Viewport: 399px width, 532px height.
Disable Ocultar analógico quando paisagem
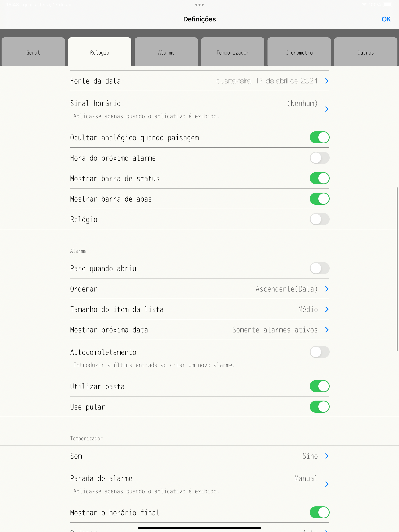click(319, 137)
